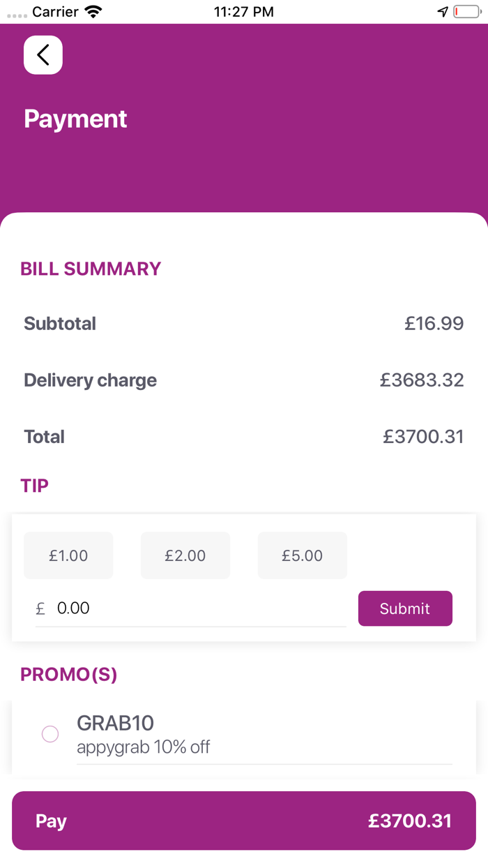Tap the GRAB10 promo code title
Screen dimensions: 488x868
click(116, 723)
